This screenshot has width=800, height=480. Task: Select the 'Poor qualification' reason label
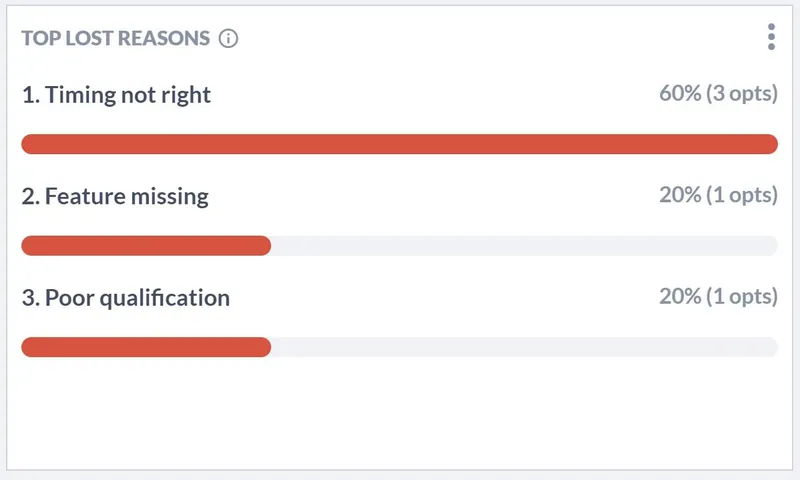pyautogui.click(x=126, y=298)
